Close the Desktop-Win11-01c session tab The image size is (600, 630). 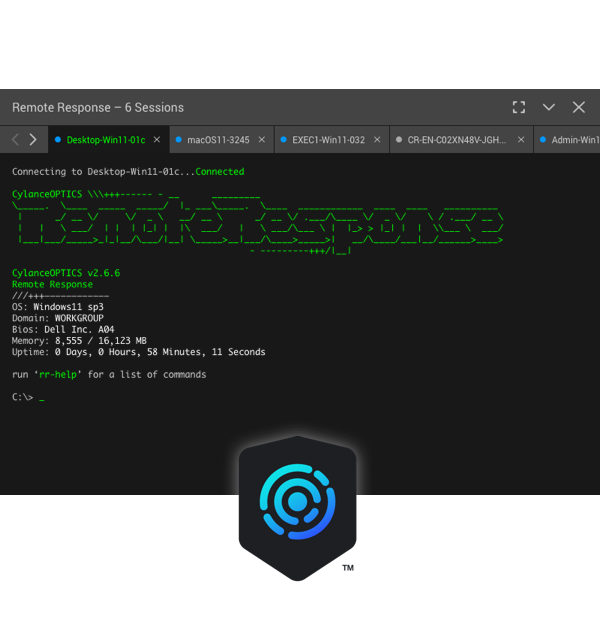(156, 140)
